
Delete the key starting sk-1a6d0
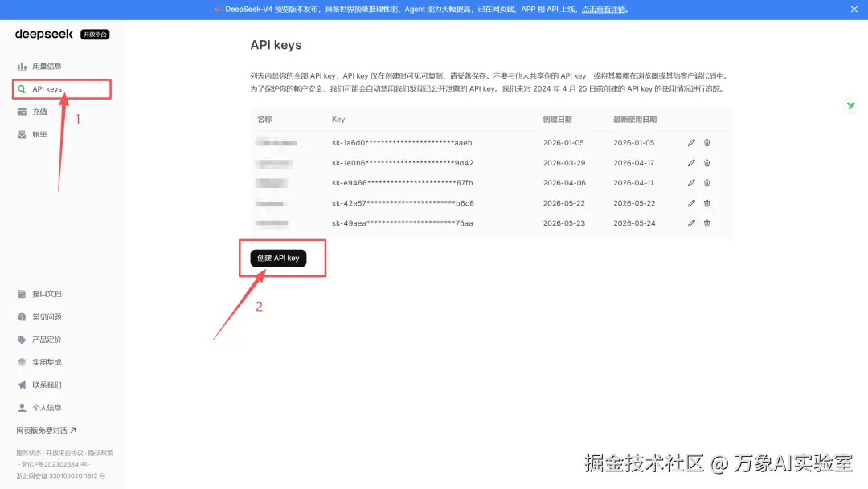click(x=707, y=143)
